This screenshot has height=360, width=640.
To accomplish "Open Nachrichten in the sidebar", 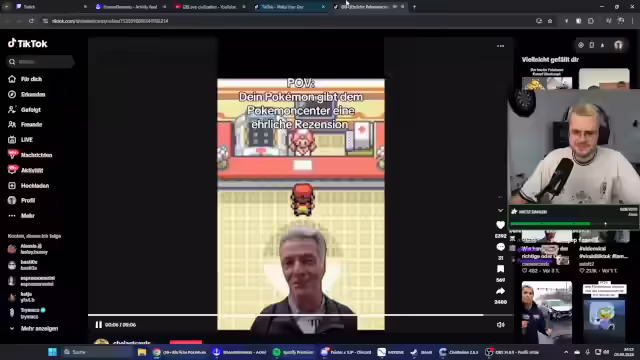I will [30, 155].
